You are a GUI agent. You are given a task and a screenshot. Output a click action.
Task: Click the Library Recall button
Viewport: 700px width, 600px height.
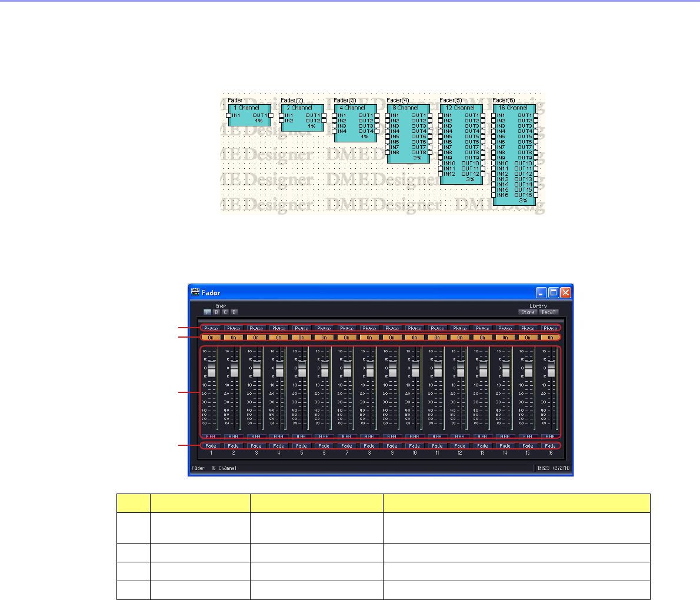coord(549,312)
